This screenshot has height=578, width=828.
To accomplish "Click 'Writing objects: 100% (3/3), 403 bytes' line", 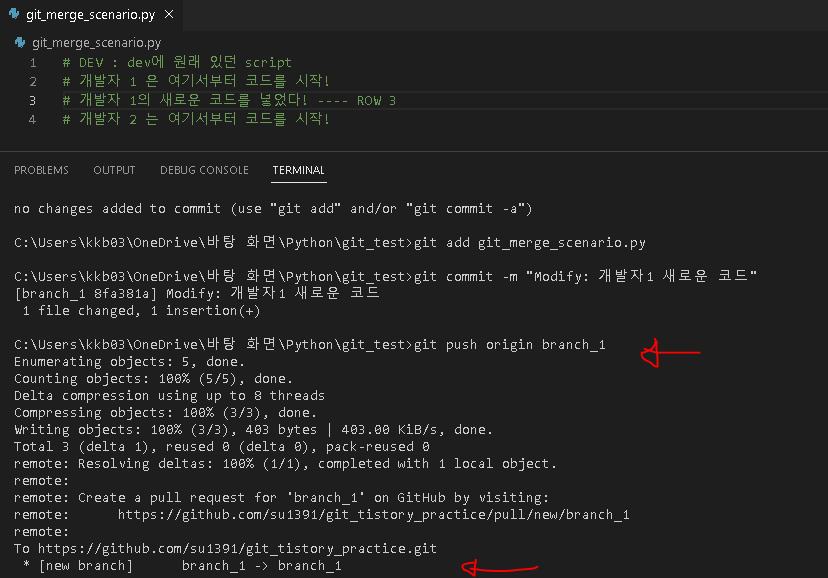I will click(x=253, y=430).
